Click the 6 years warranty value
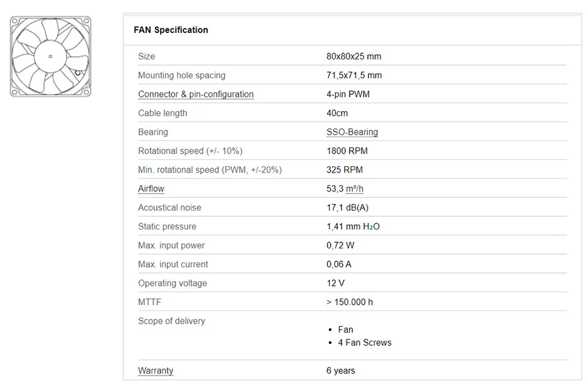Screen dimensions: 588x385 (x=341, y=371)
